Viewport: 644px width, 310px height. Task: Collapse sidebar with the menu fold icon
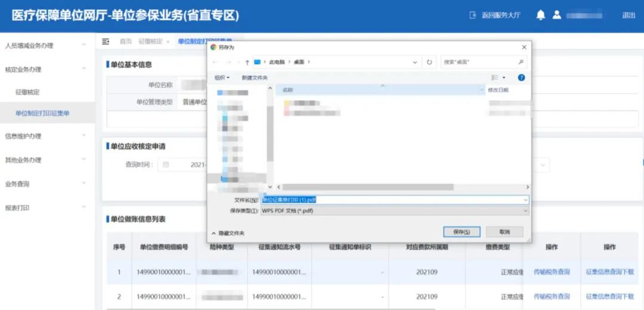tap(106, 41)
